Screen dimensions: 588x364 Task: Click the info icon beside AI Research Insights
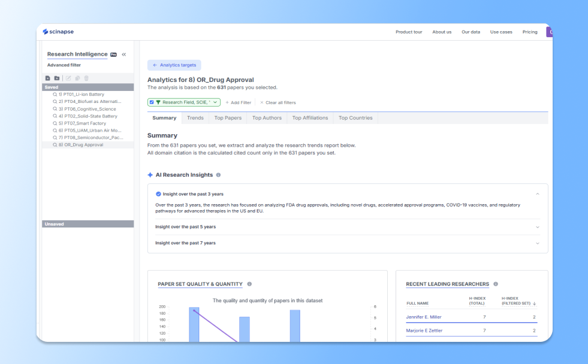click(218, 175)
